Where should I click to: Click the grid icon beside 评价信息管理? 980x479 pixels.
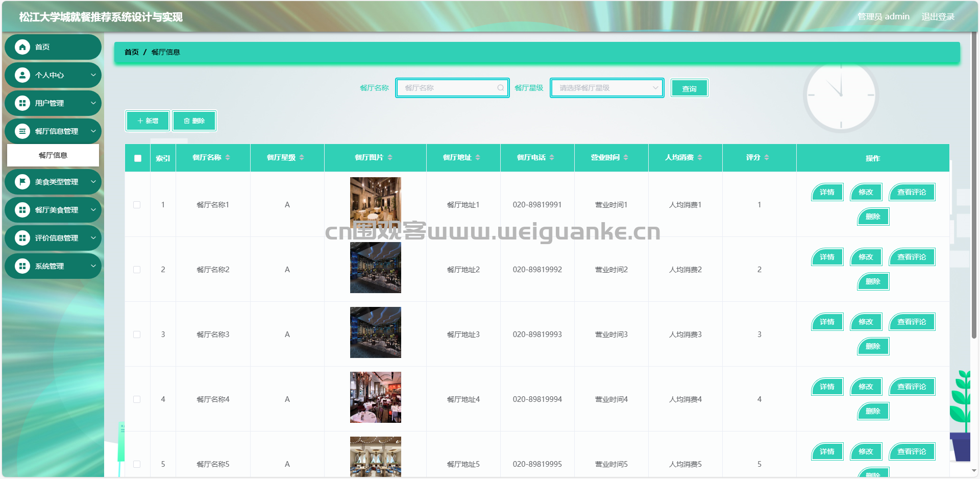[x=22, y=238]
